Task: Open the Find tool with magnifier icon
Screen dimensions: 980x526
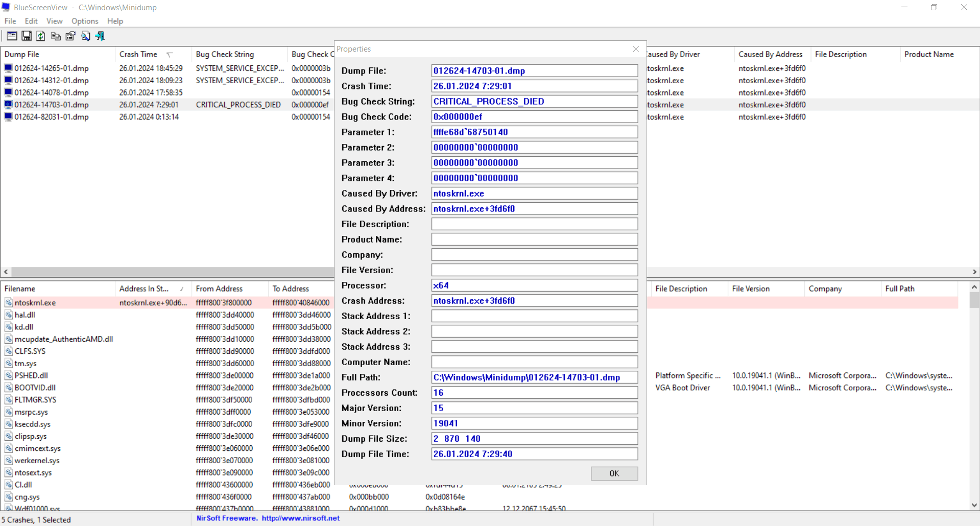Action: coord(85,36)
